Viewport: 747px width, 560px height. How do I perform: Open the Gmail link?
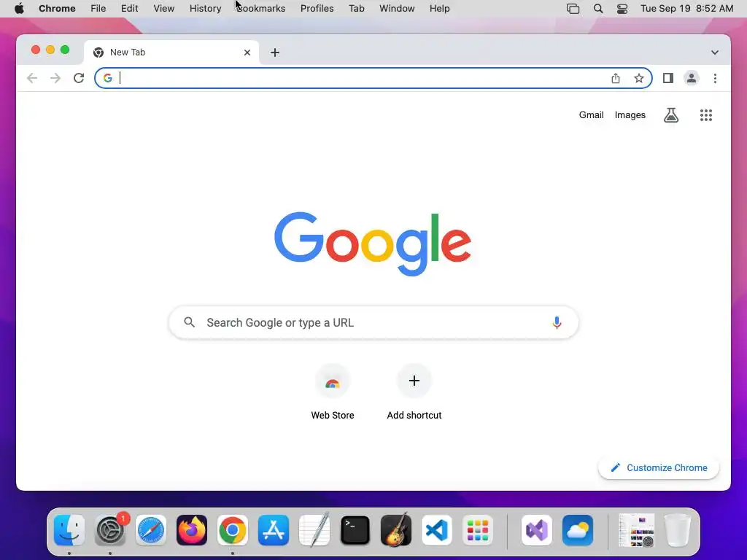[x=591, y=114]
